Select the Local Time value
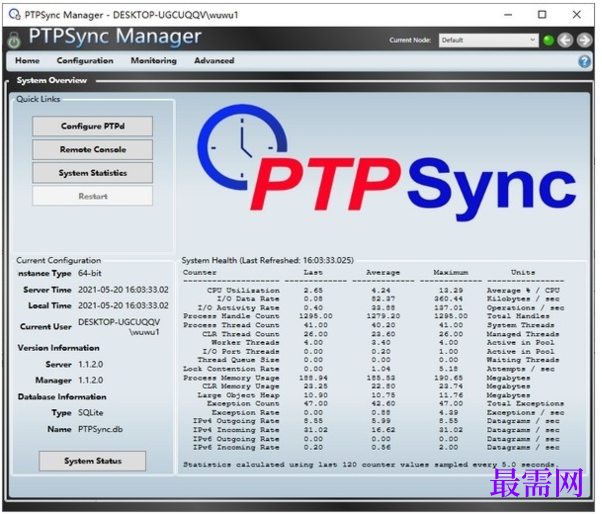602x514 pixels. pos(123,306)
